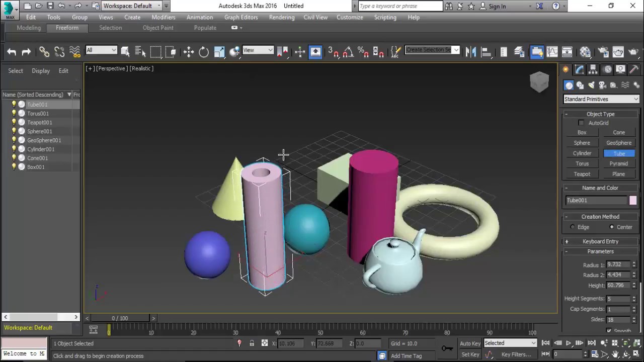Switch to the Modify panel tab
This screenshot has width=644, height=362.
coord(580,69)
